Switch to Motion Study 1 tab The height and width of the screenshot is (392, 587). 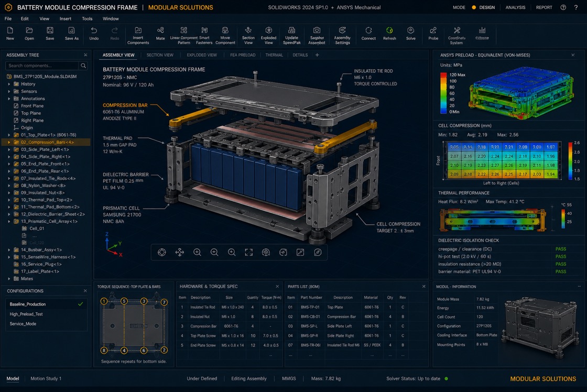pyautogui.click(x=46, y=378)
